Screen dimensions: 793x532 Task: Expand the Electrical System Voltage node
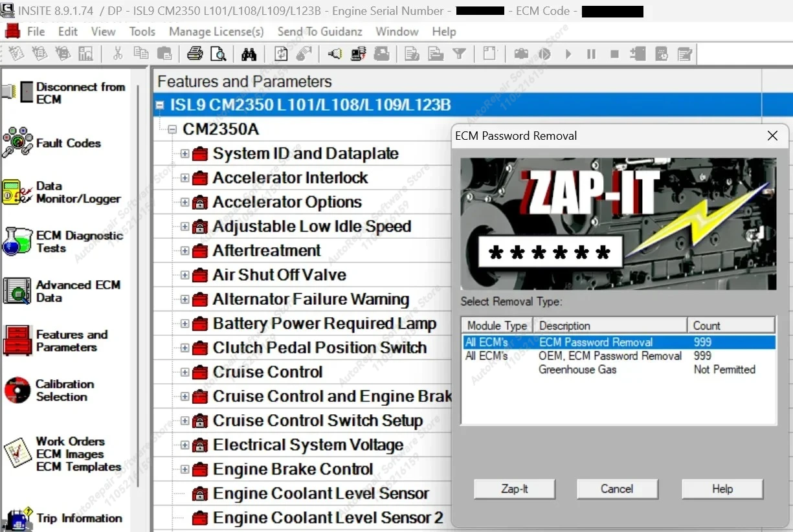click(x=184, y=445)
